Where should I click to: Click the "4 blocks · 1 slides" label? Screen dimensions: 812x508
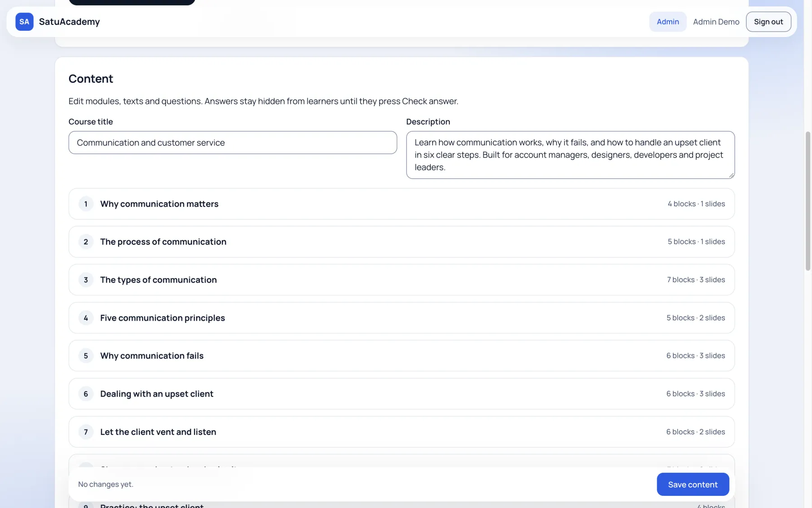click(696, 204)
